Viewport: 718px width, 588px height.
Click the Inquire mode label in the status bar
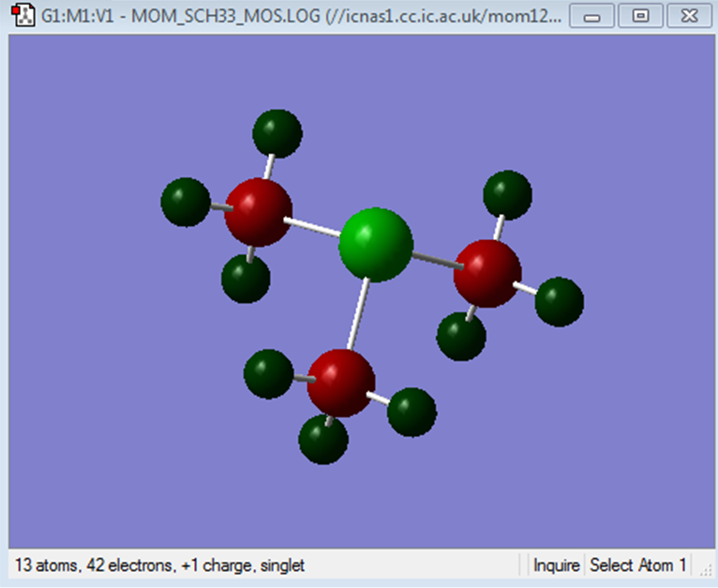[557, 565]
